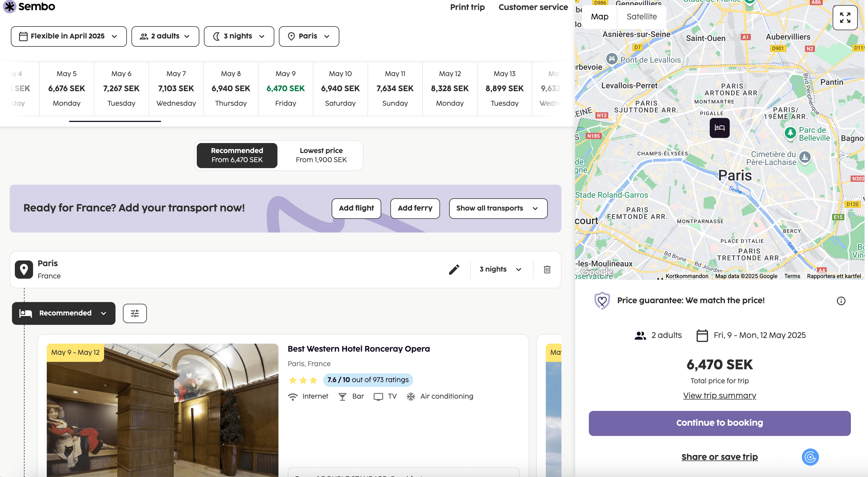Delete Paris destination with trash icon
The image size is (868, 477).
[547, 269]
